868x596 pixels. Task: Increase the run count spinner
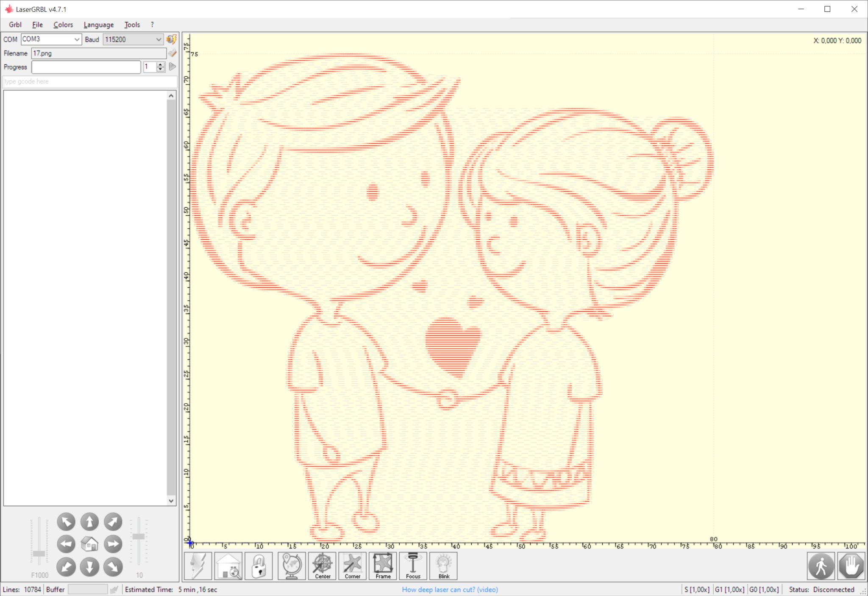tap(160, 64)
